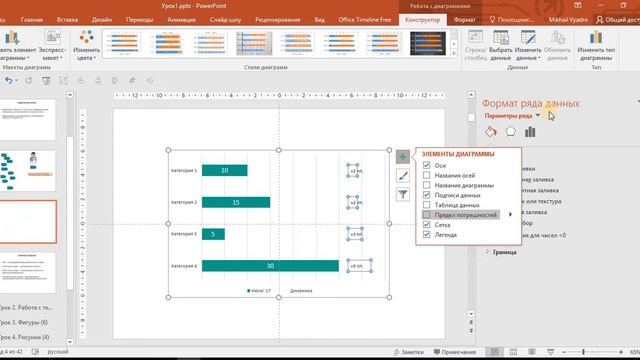Click the Помощник tell me box
This screenshot has width=640, height=360.
pos(512,20)
